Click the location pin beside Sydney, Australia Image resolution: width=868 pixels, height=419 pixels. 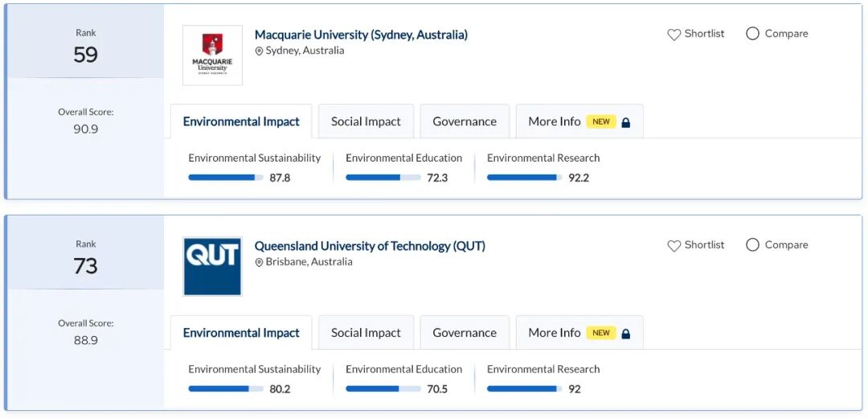pyautogui.click(x=260, y=51)
